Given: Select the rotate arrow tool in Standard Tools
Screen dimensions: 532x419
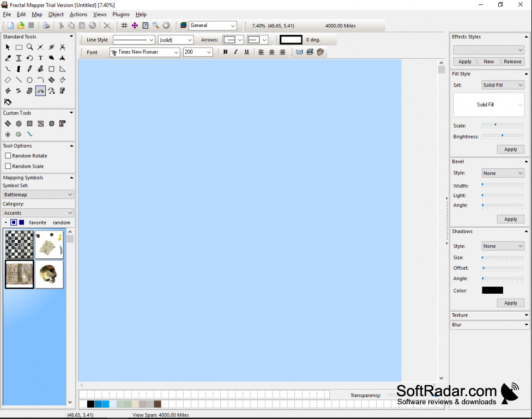Looking at the screenshot, I should (29, 58).
